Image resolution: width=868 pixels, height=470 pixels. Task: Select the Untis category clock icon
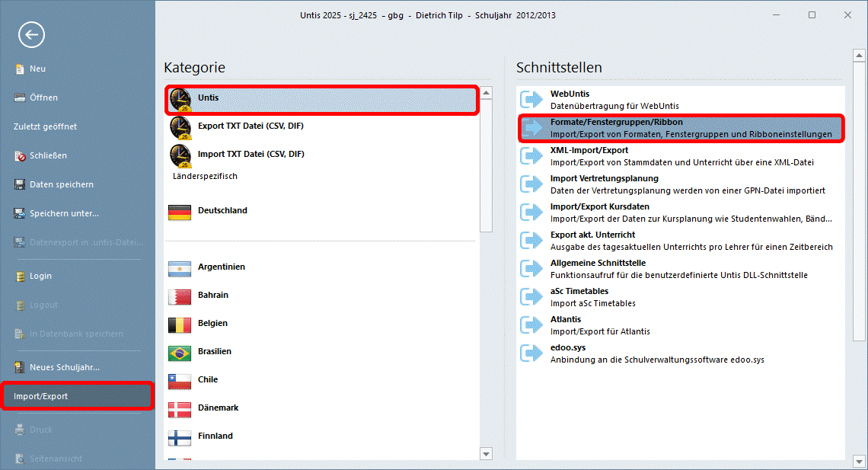pyautogui.click(x=180, y=100)
